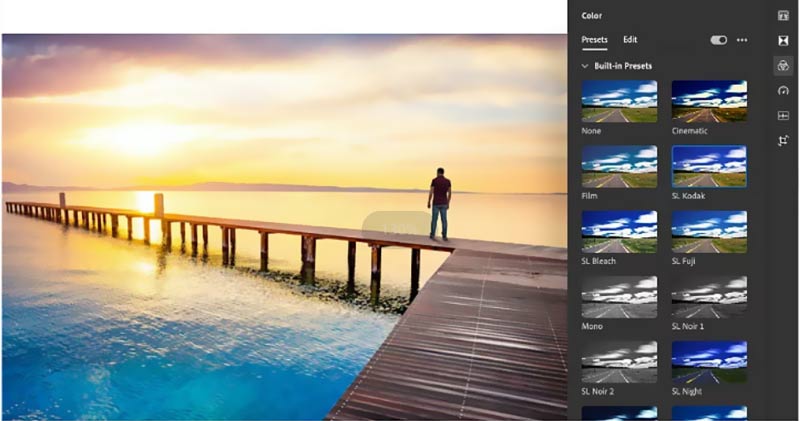The height and width of the screenshot is (421, 800).
Task: Apply the SL Kodak preset thumbnail
Action: (x=709, y=166)
